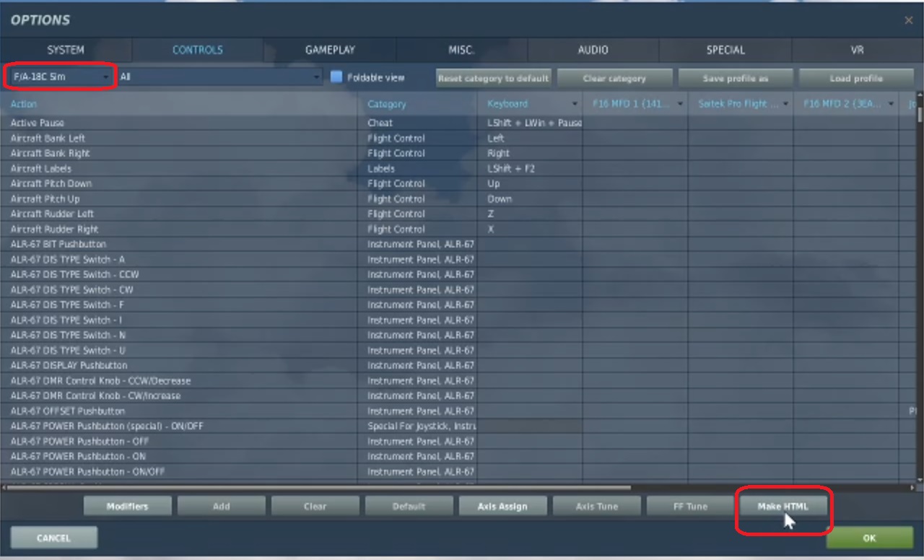Go to the AUDIO tab

click(593, 50)
